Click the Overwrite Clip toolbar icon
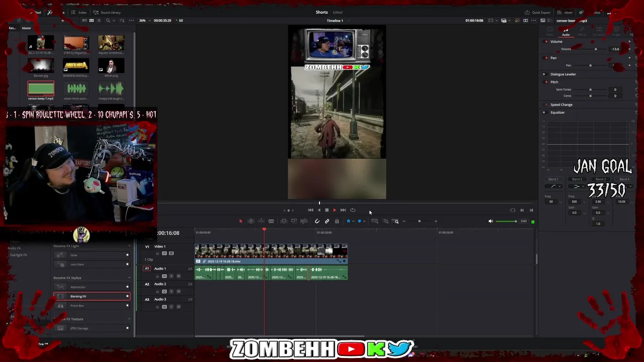Image resolution: width=644 pixels, height=362 pixels. pos(294,221)
